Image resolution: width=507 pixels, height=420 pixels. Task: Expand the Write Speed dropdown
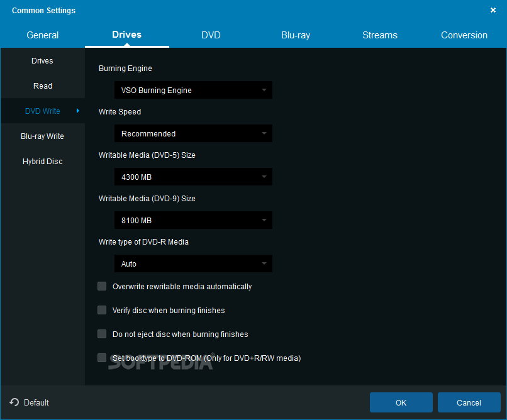[193, 133]
